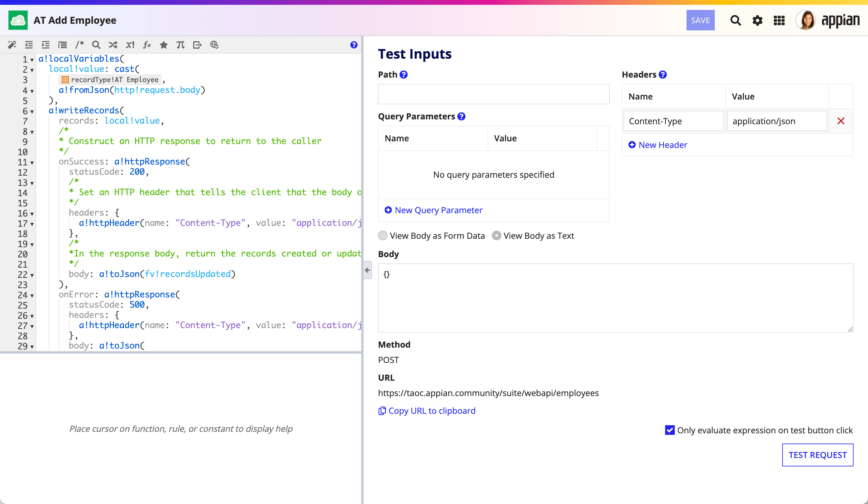The height and width of the screenshot is (504, 868).
Task: Click the a!fromJson function on line 4
Action: (x=84, y=90)
